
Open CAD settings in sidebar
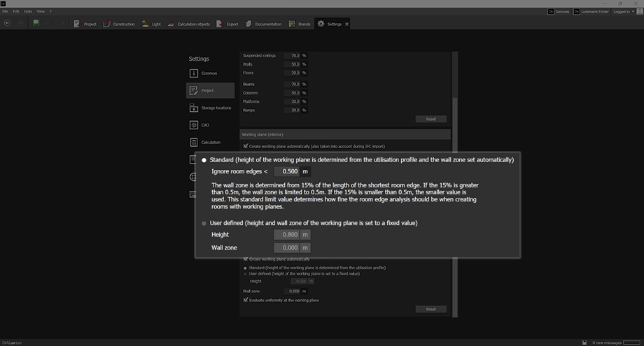(x=194, y=125)
